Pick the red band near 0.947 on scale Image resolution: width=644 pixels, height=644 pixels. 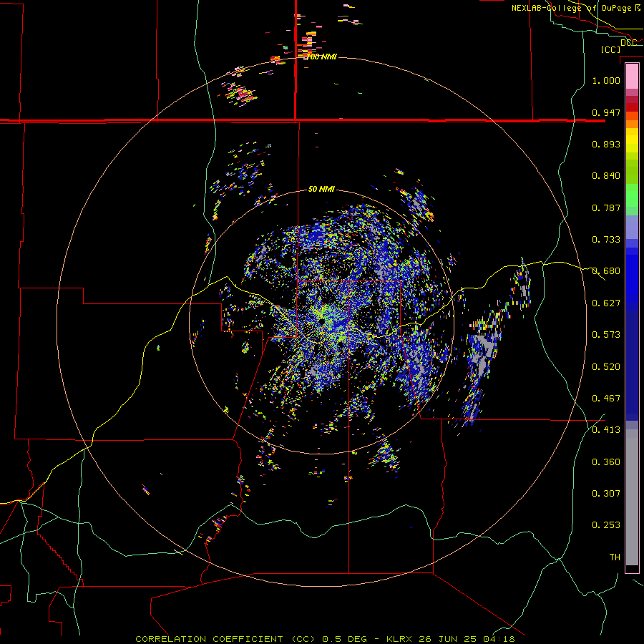coord(632,107)
